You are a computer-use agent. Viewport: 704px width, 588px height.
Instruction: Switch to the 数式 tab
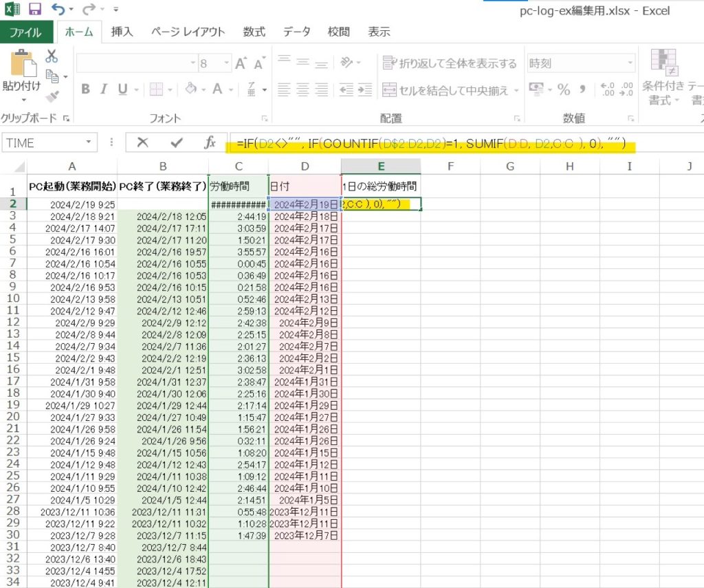pos(254,32)
